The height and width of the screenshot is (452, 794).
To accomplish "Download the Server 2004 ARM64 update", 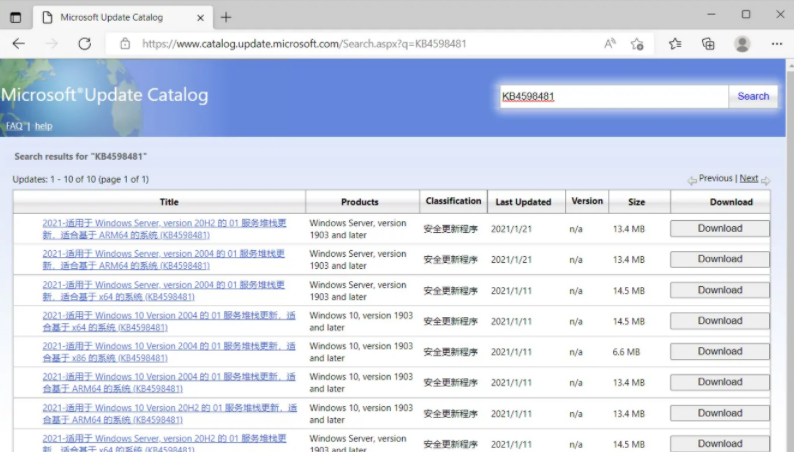I will click(x=720, y=259).
